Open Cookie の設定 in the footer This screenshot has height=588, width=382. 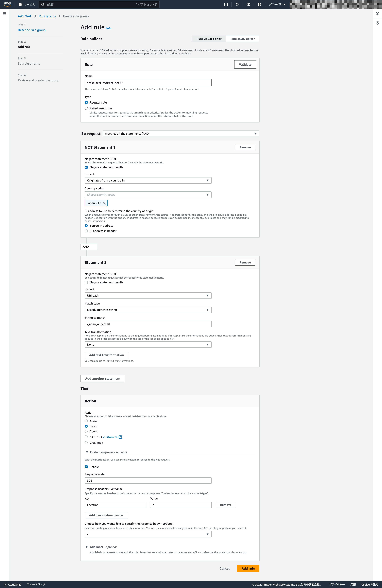[x=370, y=585]
